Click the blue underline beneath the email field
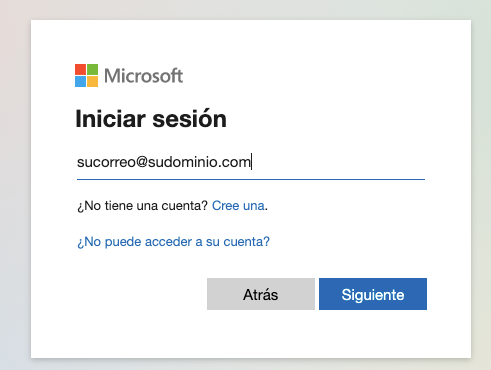Viewport: 491px width, 370px height. tap(251, 179)
